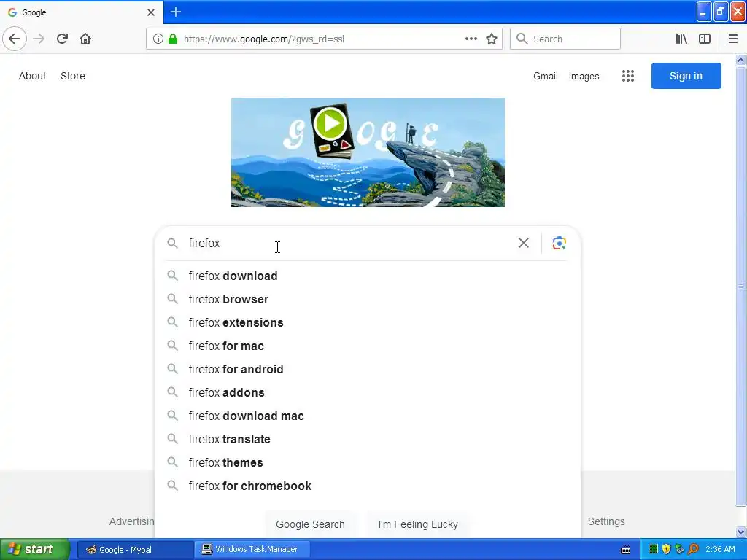Reload the current page
This screenshot has width=747, height=560.
click(62, 39)
